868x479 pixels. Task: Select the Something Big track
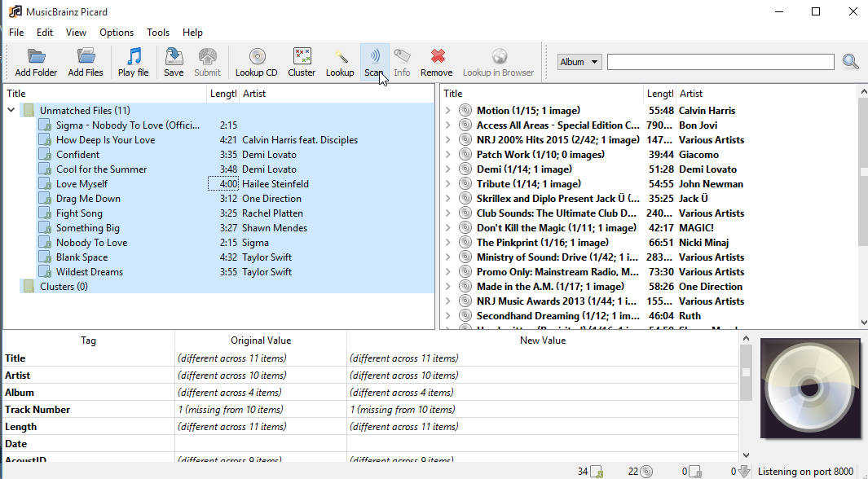pos(87,228)
